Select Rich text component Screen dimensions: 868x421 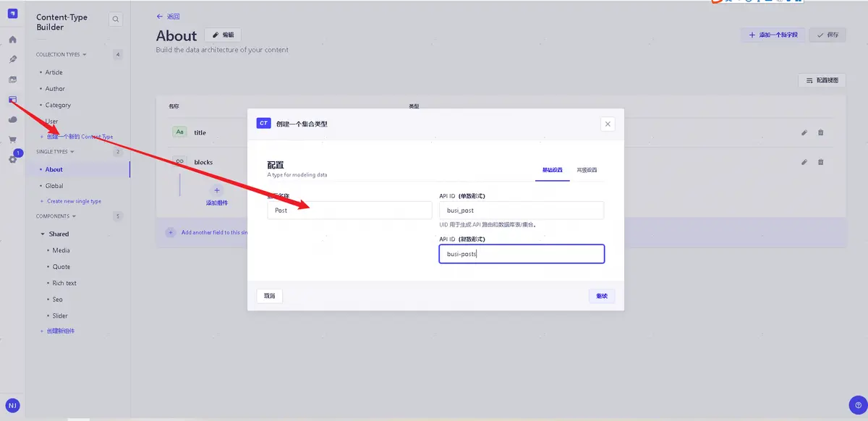click(64, 284)
